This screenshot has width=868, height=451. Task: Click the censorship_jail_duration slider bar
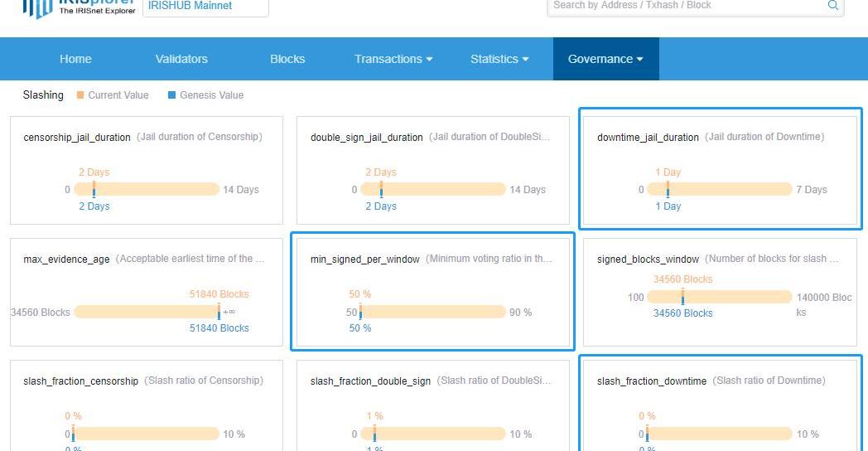point(147,189)
